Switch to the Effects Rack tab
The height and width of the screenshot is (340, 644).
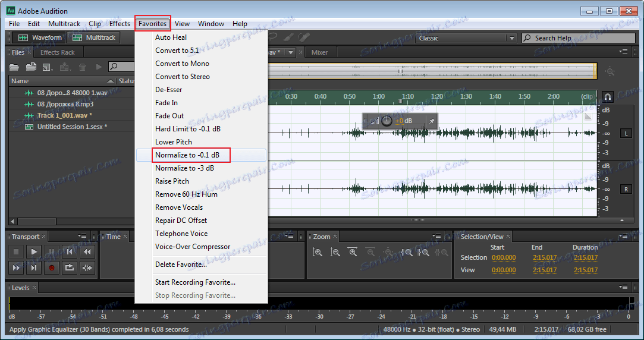58,52
